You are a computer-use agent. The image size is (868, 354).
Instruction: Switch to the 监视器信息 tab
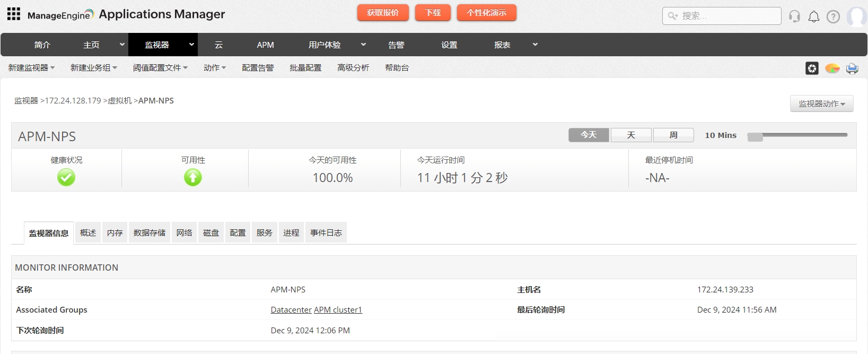(49, 233)
